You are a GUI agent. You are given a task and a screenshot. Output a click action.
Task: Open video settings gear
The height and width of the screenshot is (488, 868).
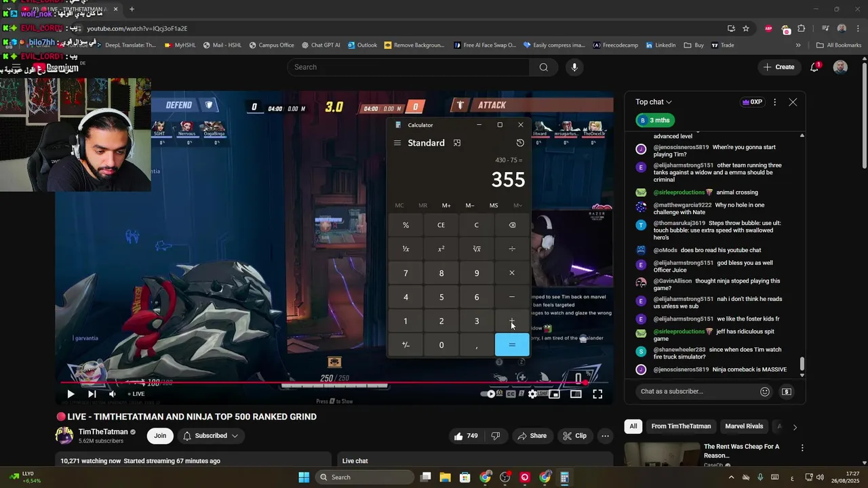[x=532, y=394]
